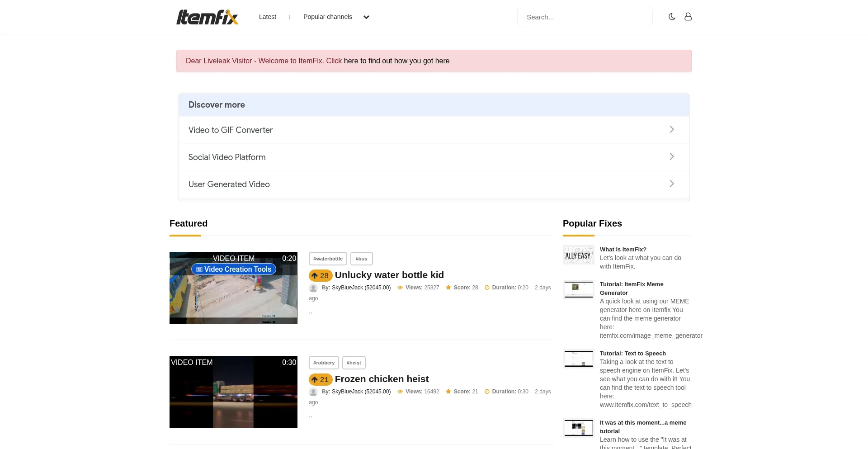Screen dimensions: 868x449
Task: Open Video to GIF Converter row
Action: (x=434, y=130)
